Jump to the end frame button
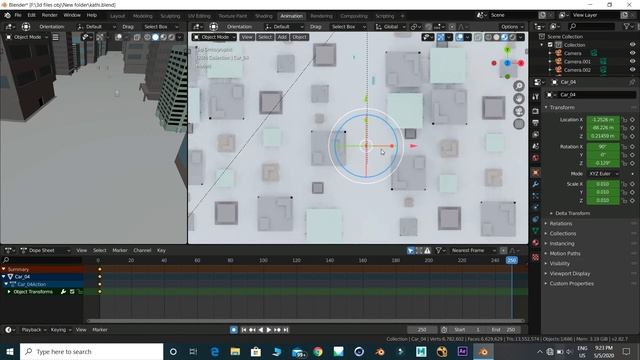Viewport: 640px width, 360px height. tap(286, 330)
